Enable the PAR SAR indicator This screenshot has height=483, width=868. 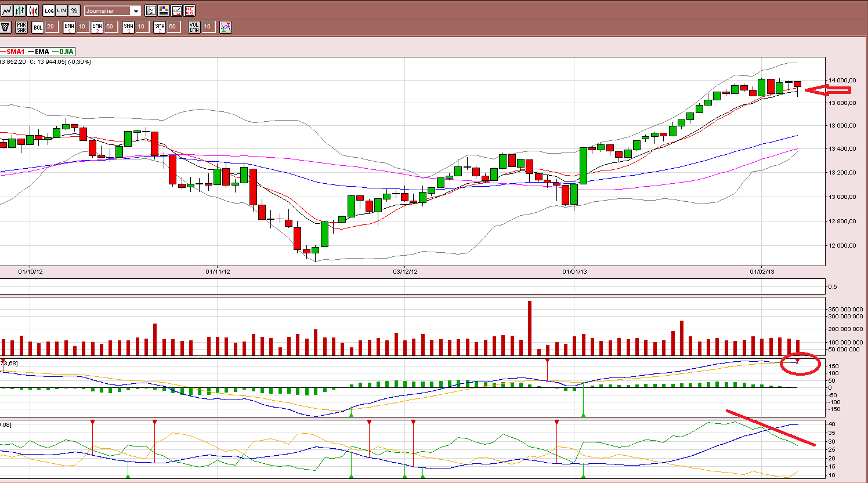pyautogui.click(x=21, y=27)
